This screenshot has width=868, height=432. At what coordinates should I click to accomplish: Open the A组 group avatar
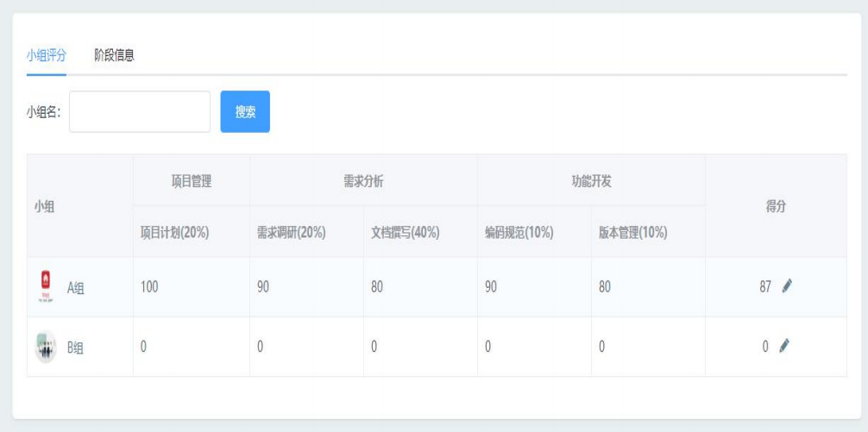click(46, 286)
